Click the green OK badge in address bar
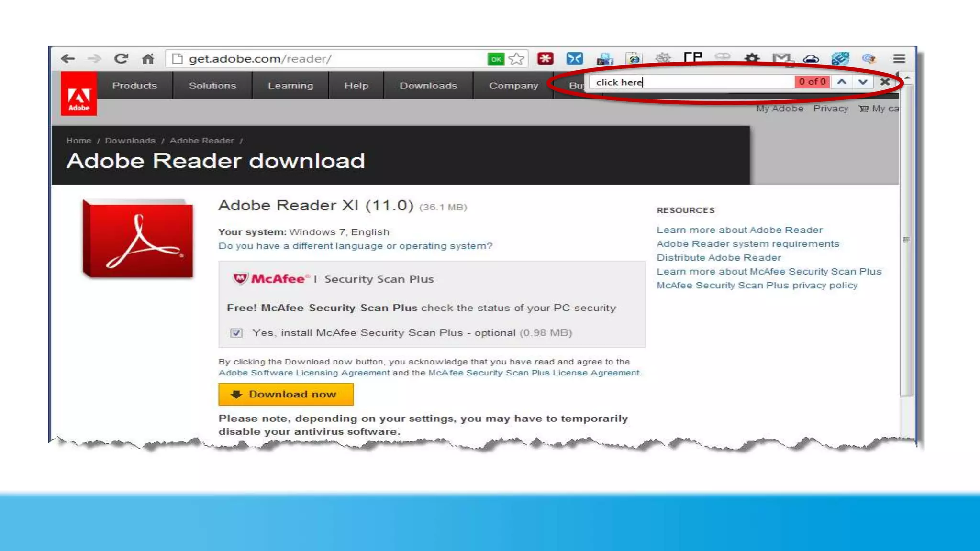 click(x=496, y=59)
